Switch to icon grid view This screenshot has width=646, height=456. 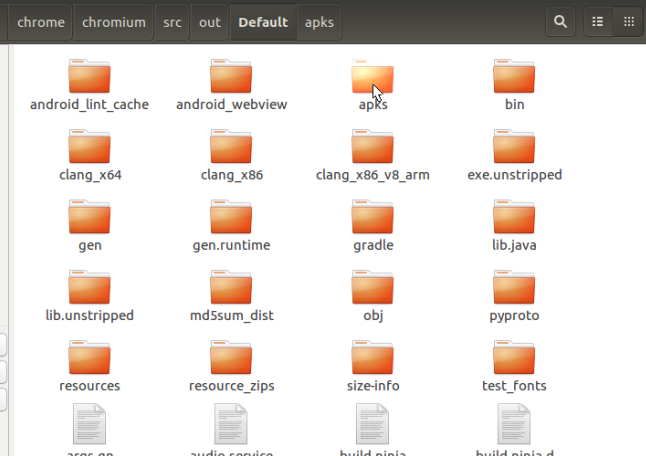629,21
